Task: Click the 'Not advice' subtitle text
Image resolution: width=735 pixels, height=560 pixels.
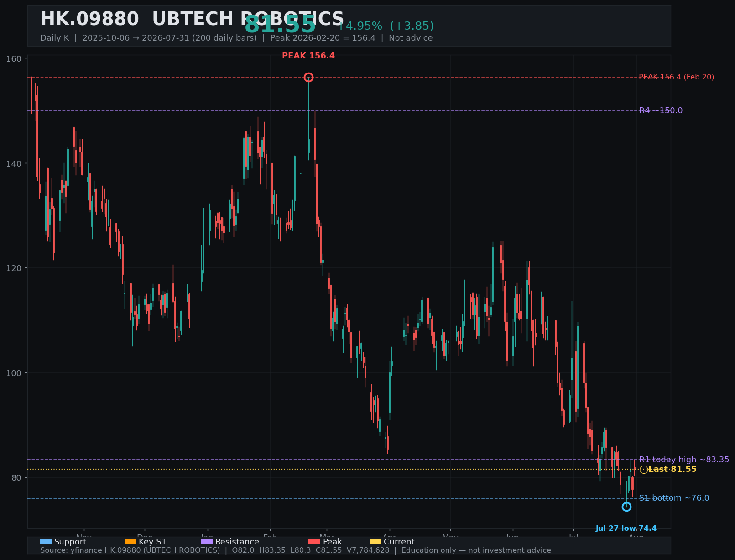Action: [x=411, y=38]
